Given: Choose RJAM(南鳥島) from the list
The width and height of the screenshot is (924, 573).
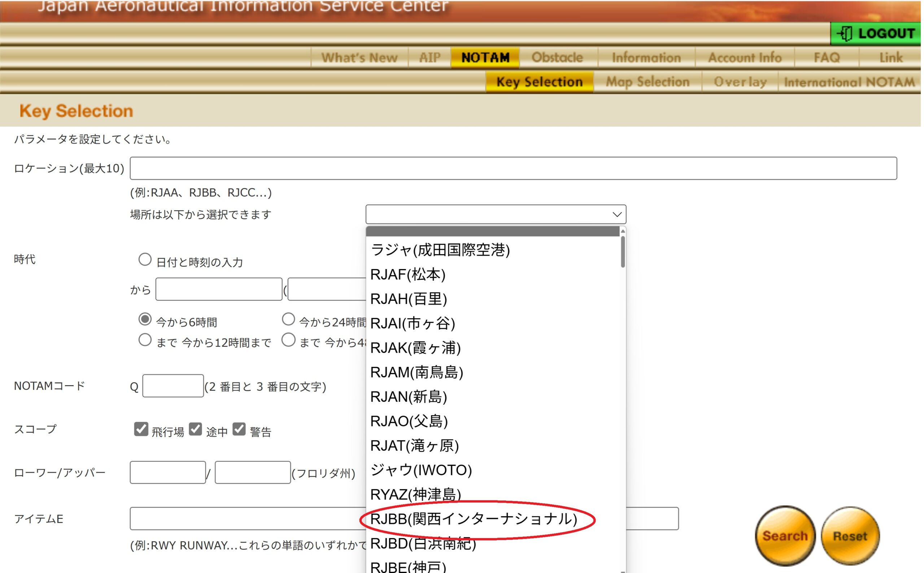Looking at the screenshot, I should coord(492,372).
